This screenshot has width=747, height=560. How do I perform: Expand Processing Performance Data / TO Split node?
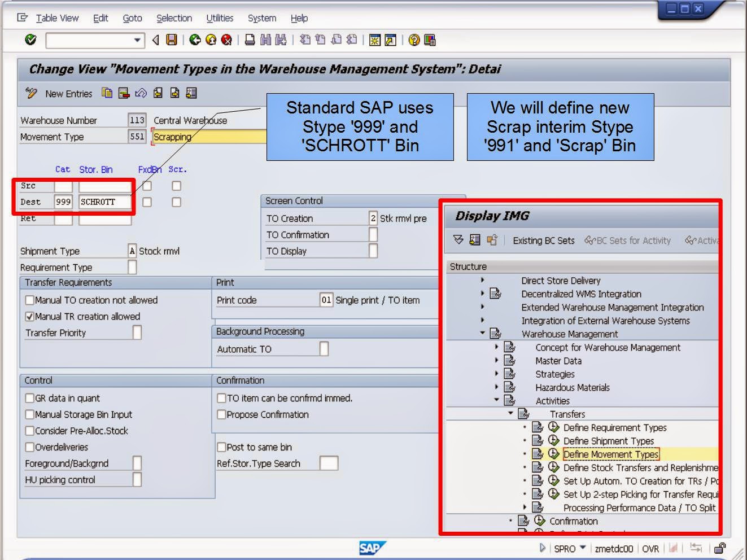pyautogui.click(x=525, y=507)
